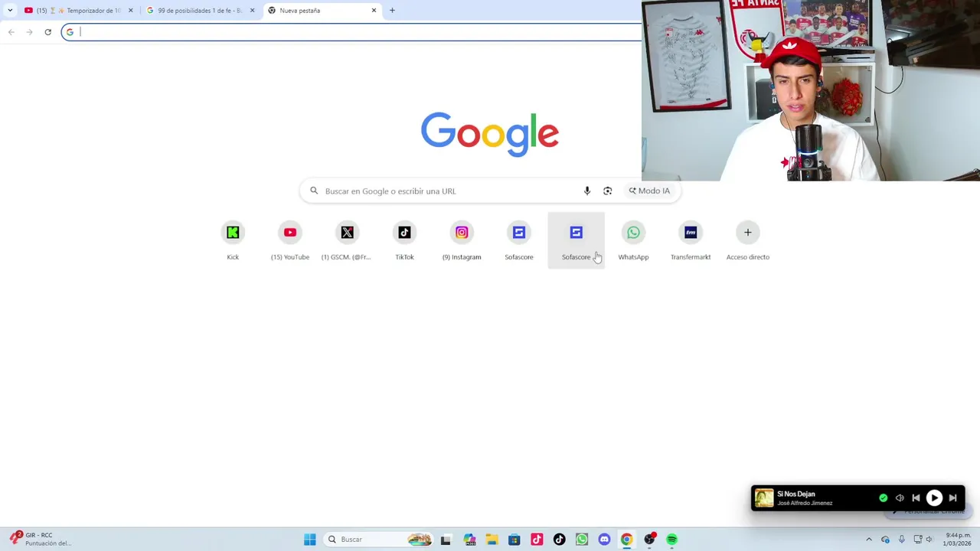This screenshot has height=551, width=980.
Task: Open the Windows Start menu
Action: (309, 540)
